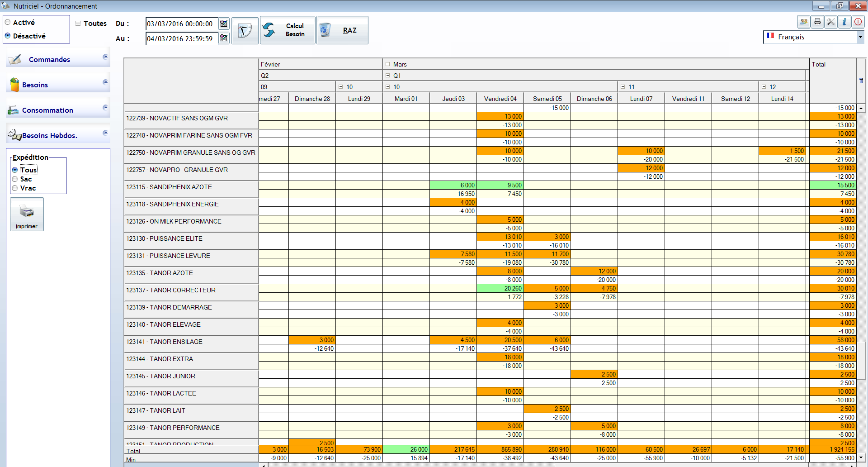Choose Vrac under Expédition

point(15,188)
